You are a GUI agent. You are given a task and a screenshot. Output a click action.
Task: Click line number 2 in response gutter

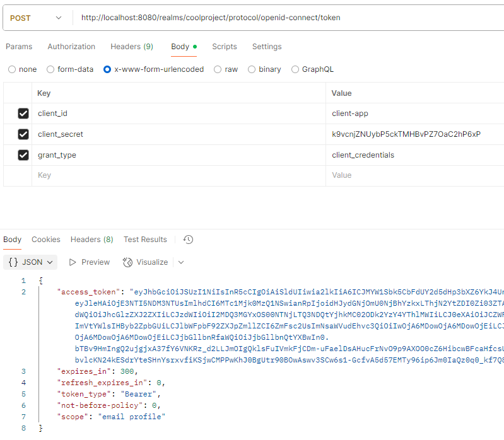click(23, 292)
